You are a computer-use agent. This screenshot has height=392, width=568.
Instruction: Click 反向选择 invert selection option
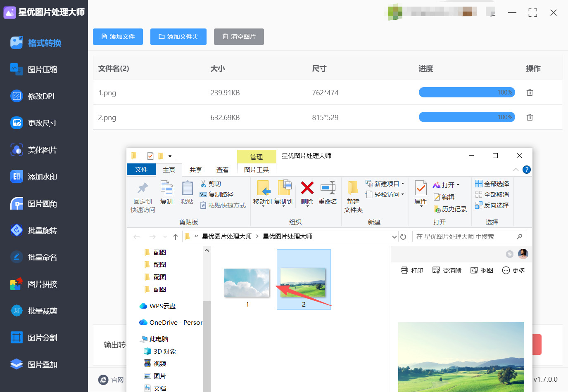click(x=492, y=205)
